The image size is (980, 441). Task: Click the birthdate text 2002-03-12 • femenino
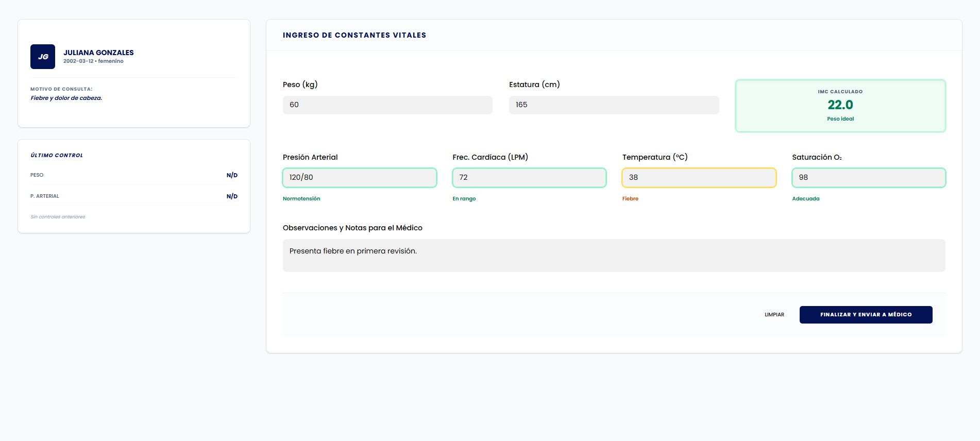point(93,61)
